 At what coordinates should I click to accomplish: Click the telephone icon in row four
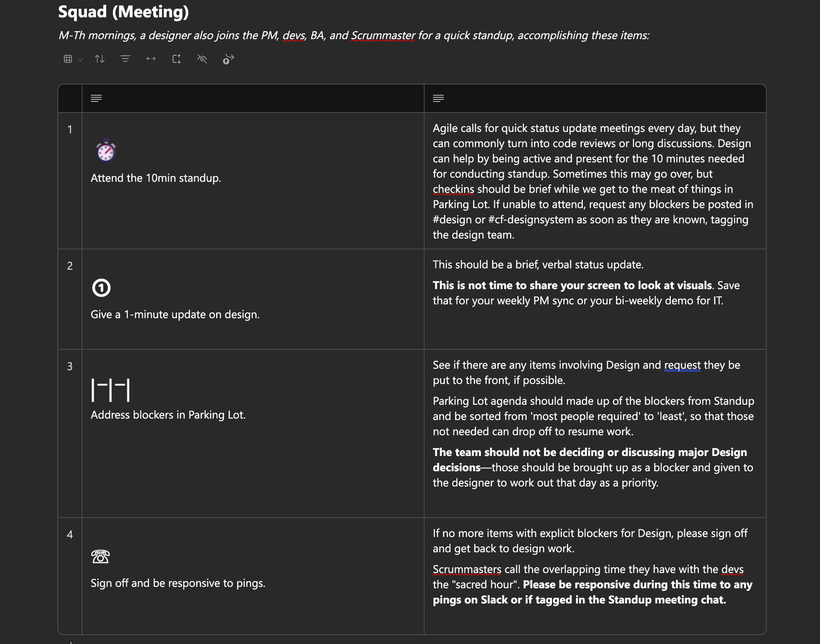(x=100, y=556)
